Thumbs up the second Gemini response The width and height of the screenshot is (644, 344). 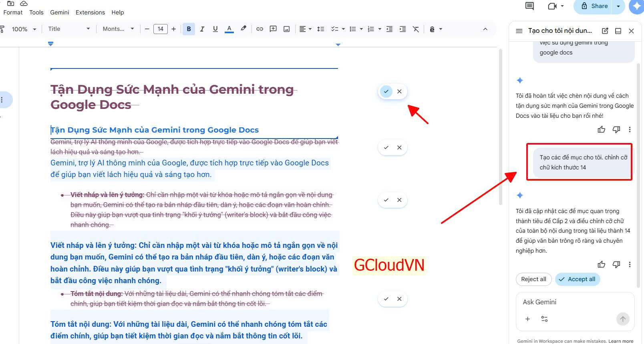point(601,264)
